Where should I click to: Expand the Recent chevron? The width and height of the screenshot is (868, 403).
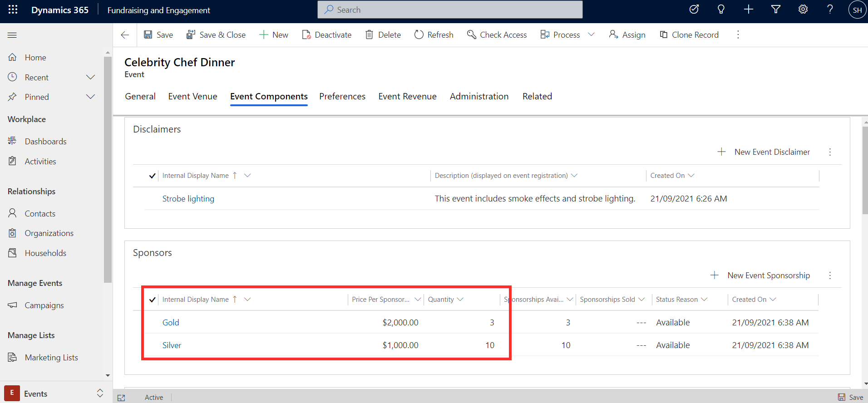tap(91, 77)
